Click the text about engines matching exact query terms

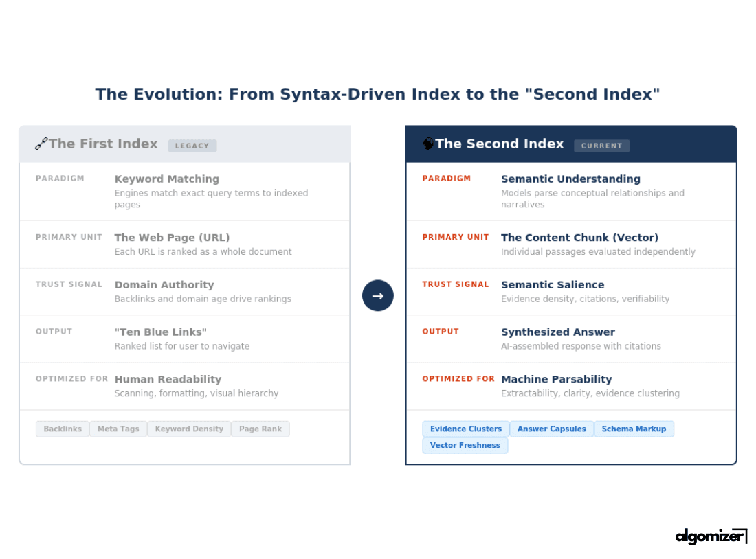[x=211, y=198]
